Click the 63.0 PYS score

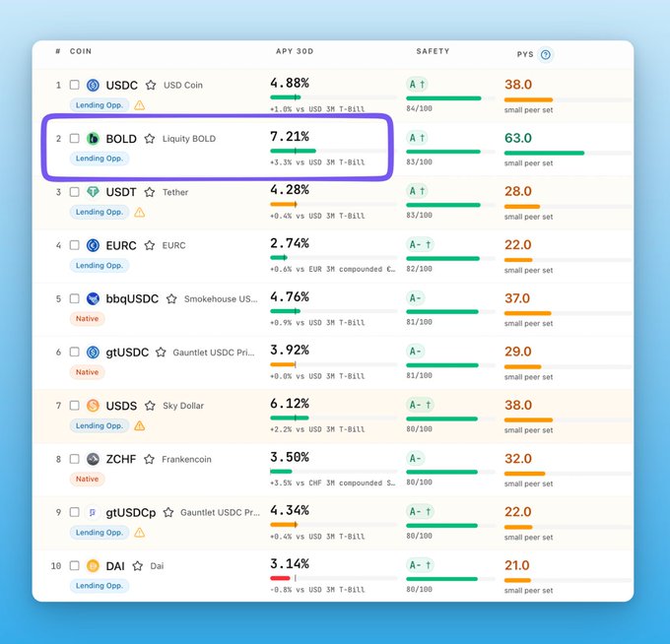click(x=518, y=138)
